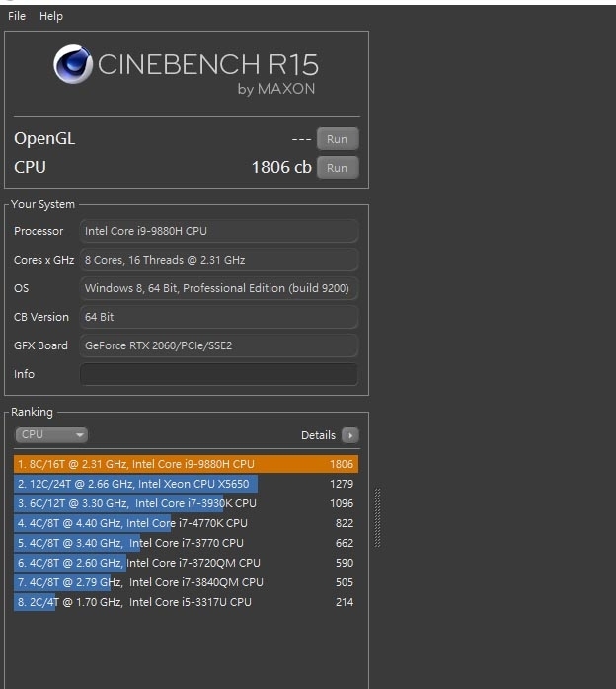Click the Processor label
The height and width of the screenshot is (689, 616).
38,231
